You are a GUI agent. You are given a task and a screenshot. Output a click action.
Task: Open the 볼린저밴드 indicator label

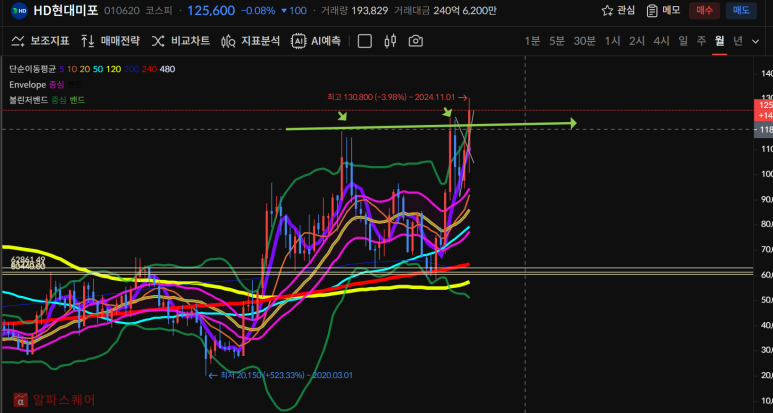tap(29, 100)
